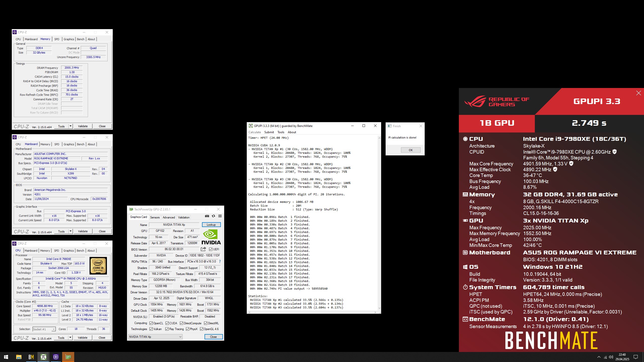Switch to the Advanced tab in GPU-Z
The width and height of the screenshot is (644, 362).
169,217
